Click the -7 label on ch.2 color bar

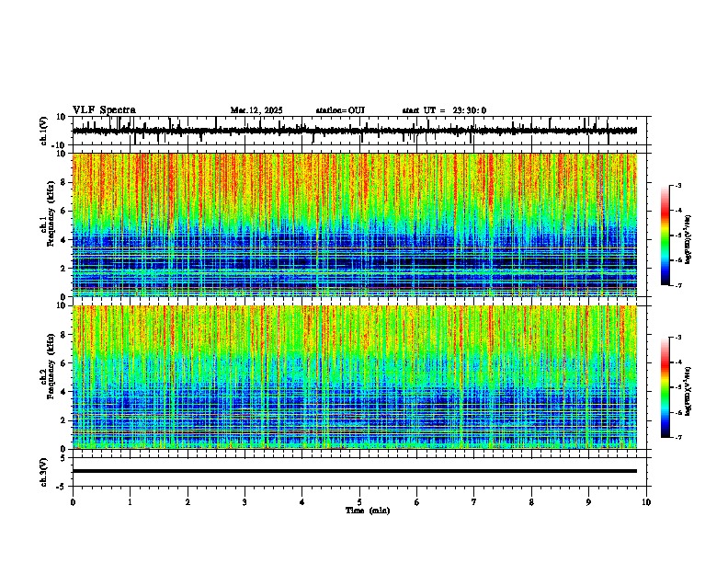tap(678, 437)
